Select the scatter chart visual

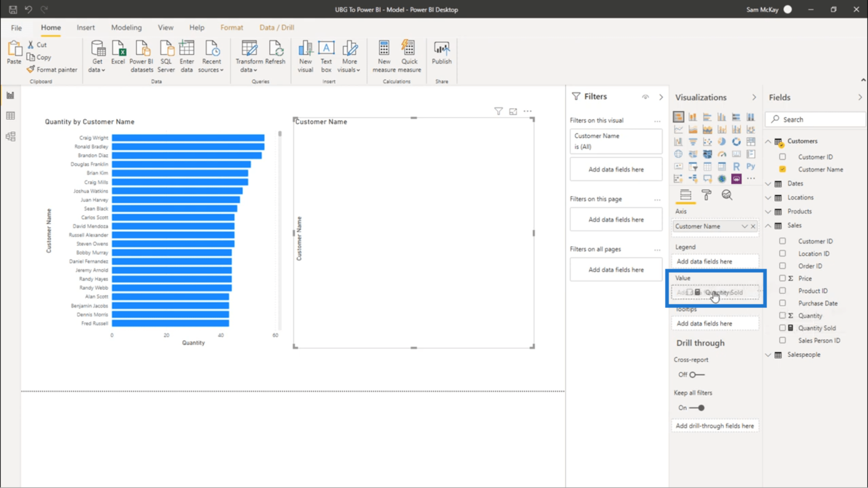707,141
